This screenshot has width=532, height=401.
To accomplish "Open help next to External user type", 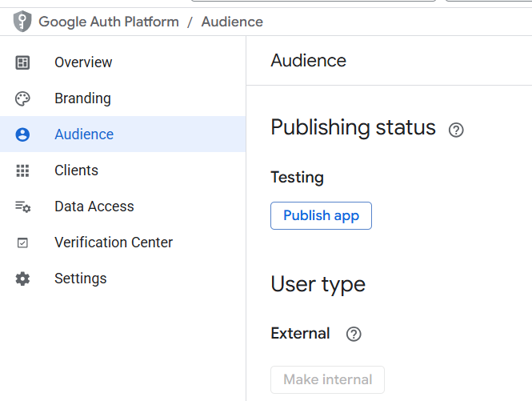I will click(354, 334).
